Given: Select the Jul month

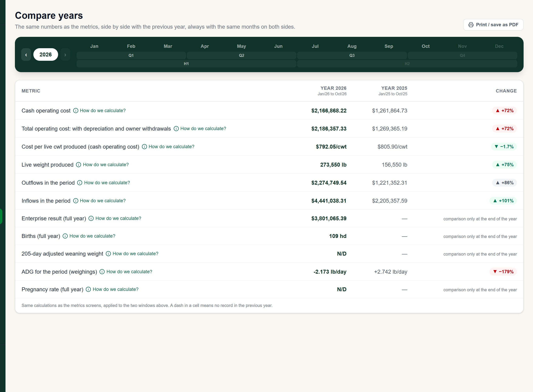Looking at the screenshot, I should pyautogui.click(x=315, y=46).
